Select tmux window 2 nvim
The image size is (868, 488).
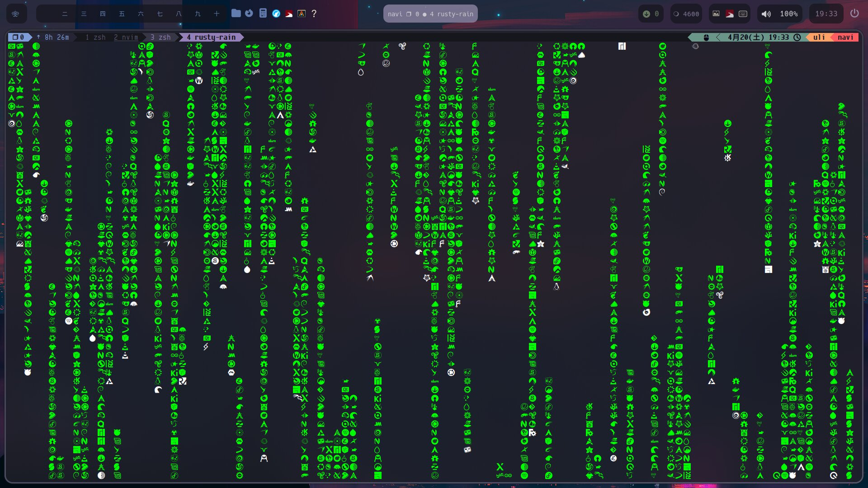pos(126,37)
